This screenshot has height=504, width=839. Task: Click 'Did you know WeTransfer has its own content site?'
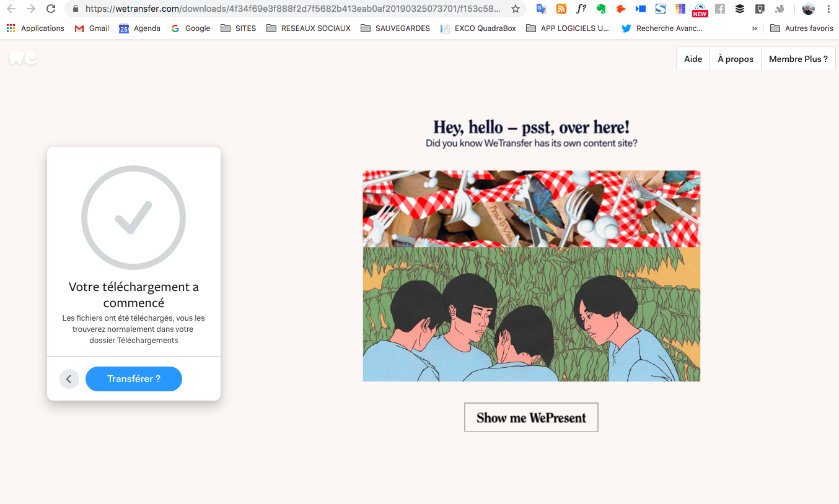coord(532,143)
